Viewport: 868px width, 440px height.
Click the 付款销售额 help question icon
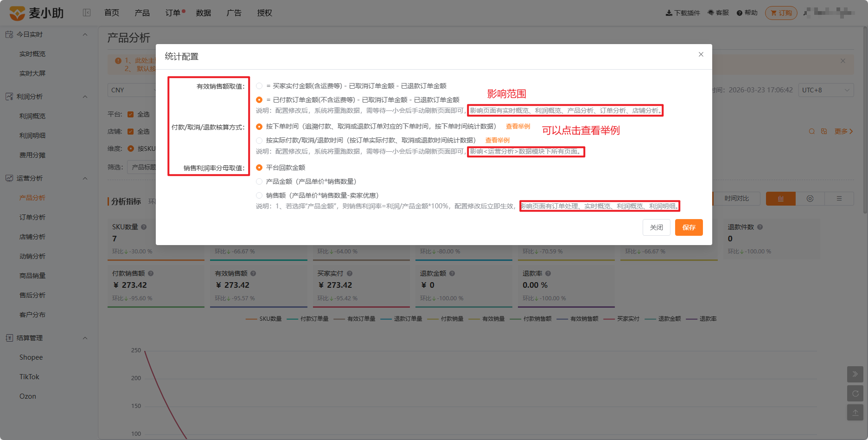coord(151,273)
